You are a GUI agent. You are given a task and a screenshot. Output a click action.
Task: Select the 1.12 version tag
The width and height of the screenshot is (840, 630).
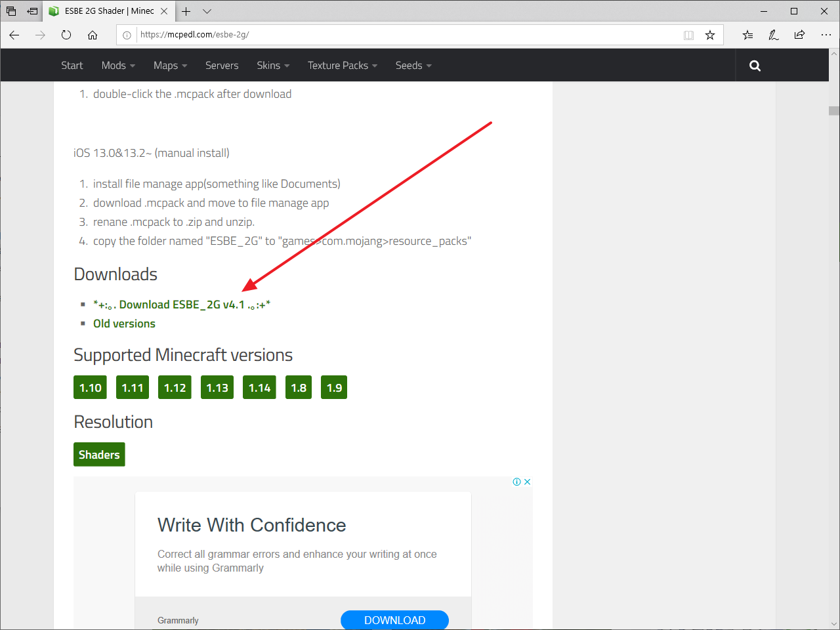pos(175,388)
